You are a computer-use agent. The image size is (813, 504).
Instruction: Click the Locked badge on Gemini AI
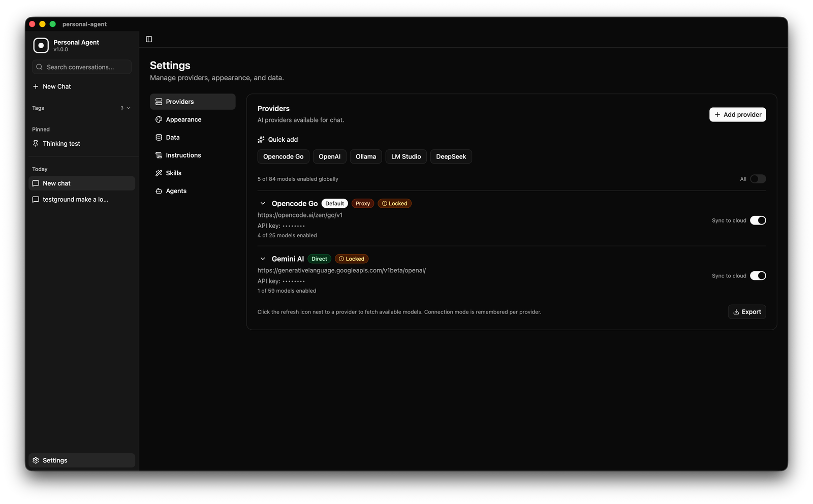click(x=352, y=259)
